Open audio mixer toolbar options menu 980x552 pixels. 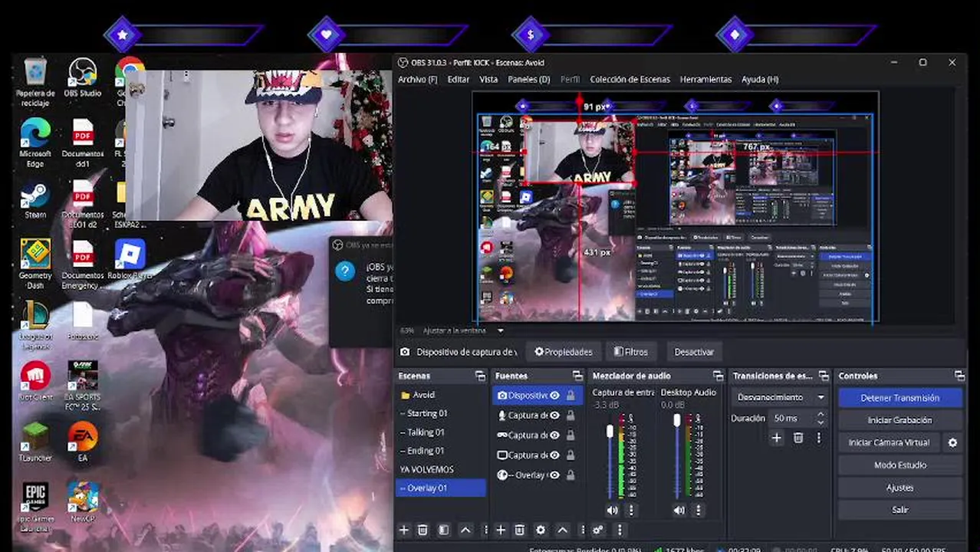coord(620,530)
